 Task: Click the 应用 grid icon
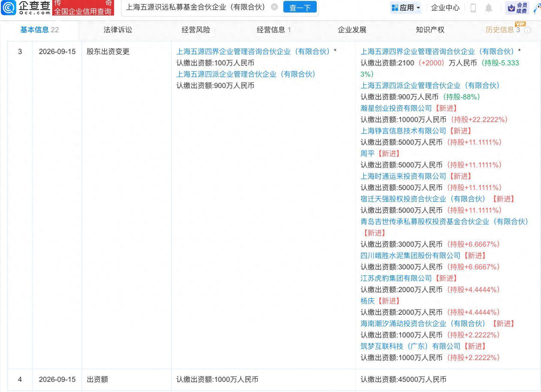click(x=395, y=8)
